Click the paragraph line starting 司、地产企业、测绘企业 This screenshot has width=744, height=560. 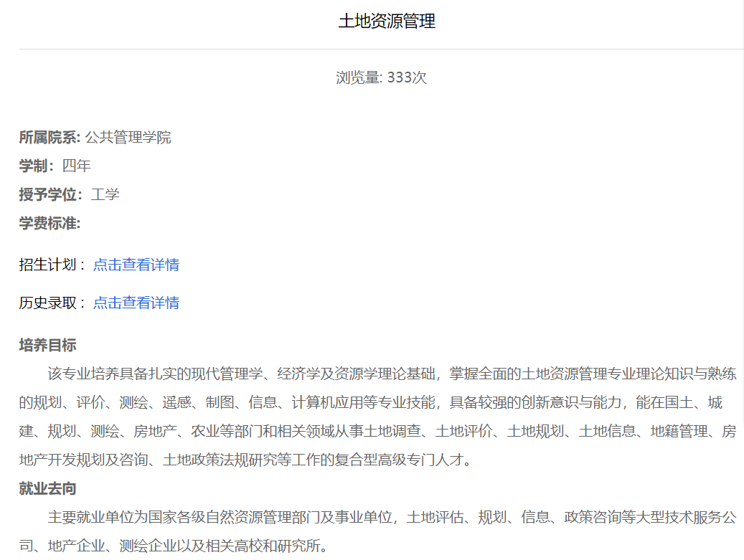point(174,546)
